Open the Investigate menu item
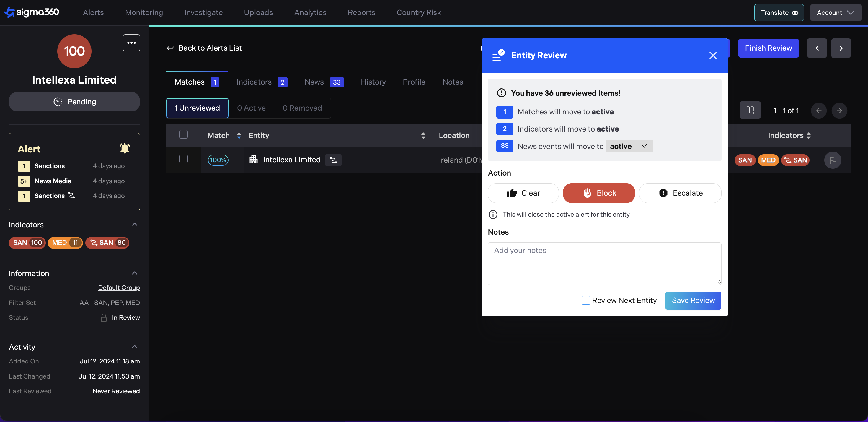 tap(203, 12)
